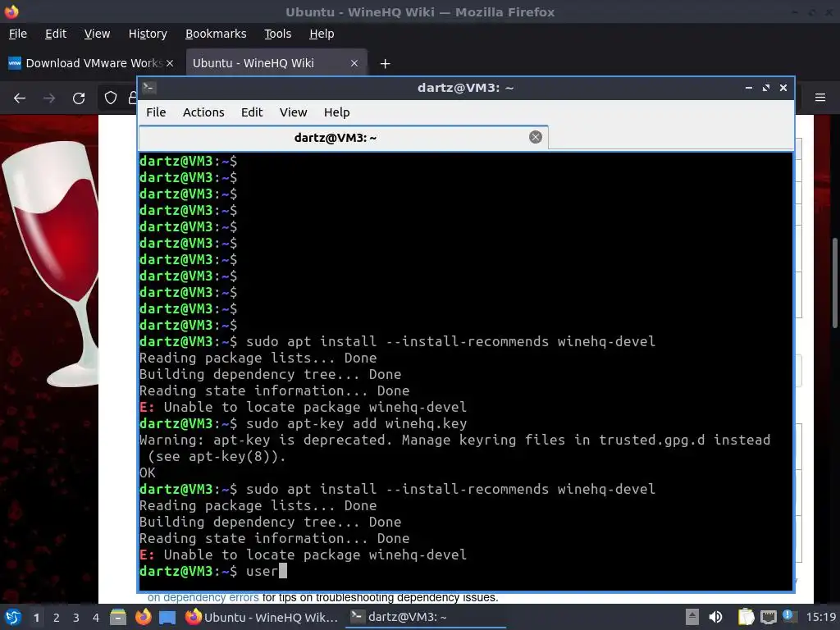840x630 pixels.
Task: Open a new Firefox tab
Action: [x=385, y=64]
